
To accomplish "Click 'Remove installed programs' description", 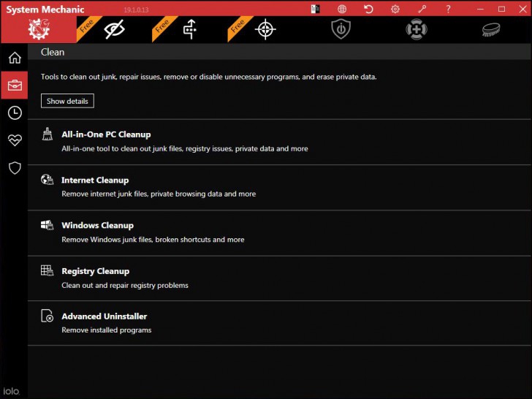I will (x=107, y=330).
